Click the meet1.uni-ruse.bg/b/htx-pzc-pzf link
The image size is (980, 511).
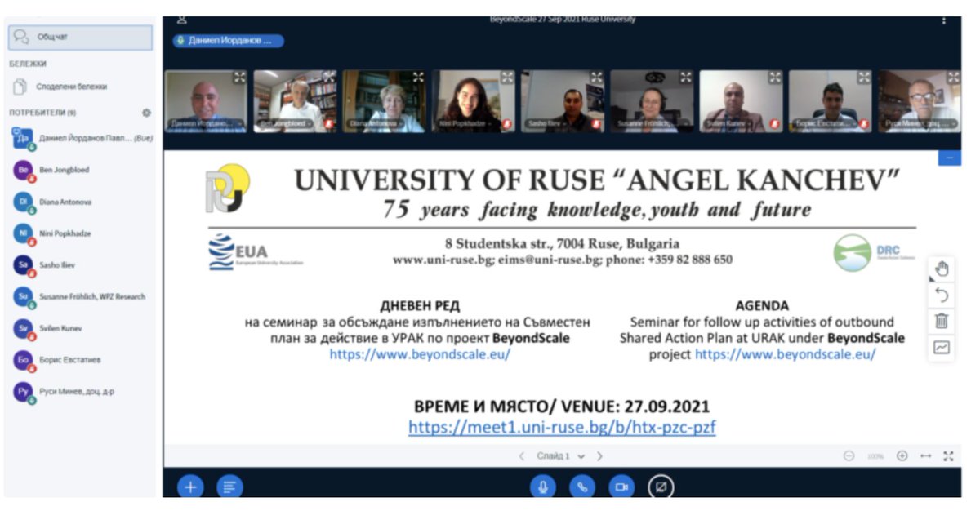pos(562,427)
